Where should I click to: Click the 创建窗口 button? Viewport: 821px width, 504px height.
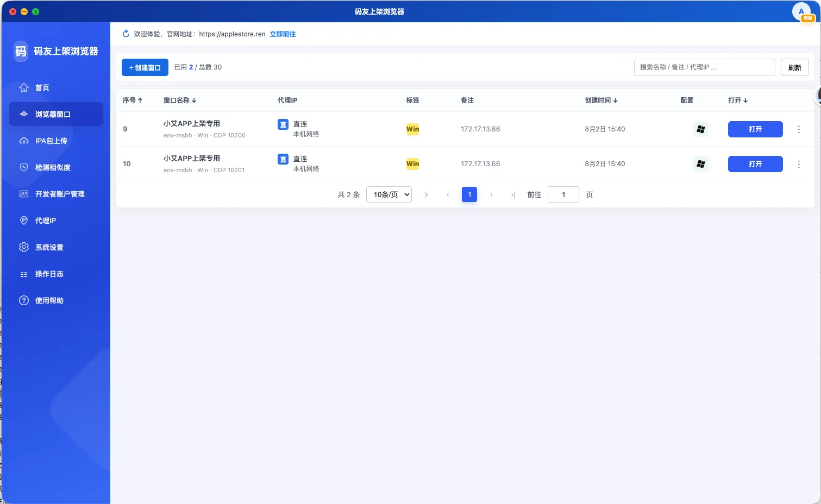(x=145, y=67)
